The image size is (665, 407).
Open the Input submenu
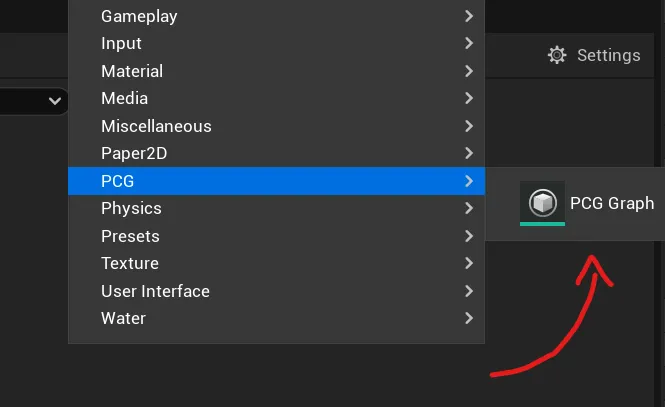pyautogui.click(x=277, y=43)
